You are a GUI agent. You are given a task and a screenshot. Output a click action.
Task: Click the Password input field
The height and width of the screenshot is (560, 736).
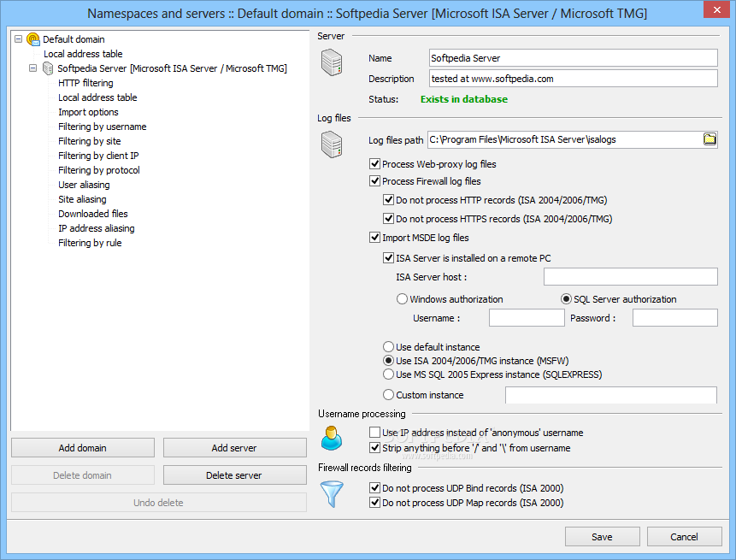pos(675,318)
